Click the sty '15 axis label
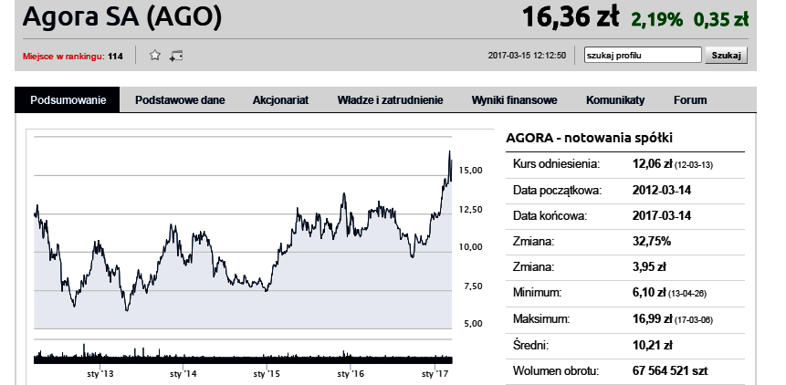Screen dimensions: 786x385 pos(267,374)
